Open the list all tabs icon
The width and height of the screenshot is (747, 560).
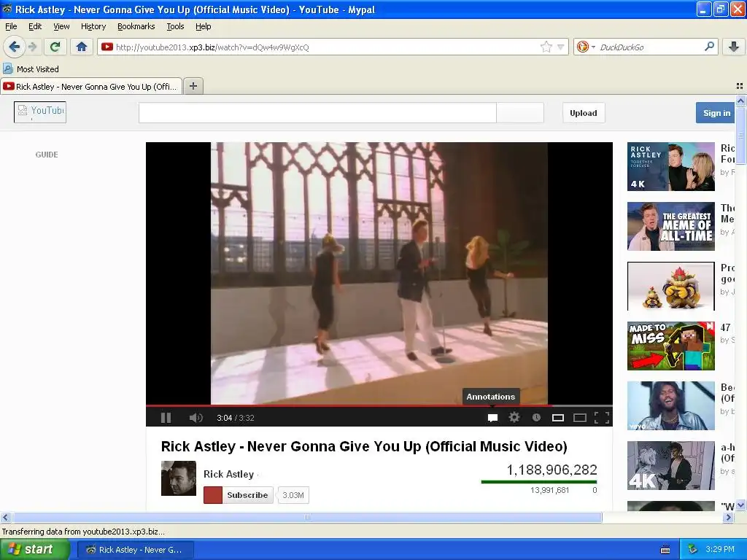point(740,86)
